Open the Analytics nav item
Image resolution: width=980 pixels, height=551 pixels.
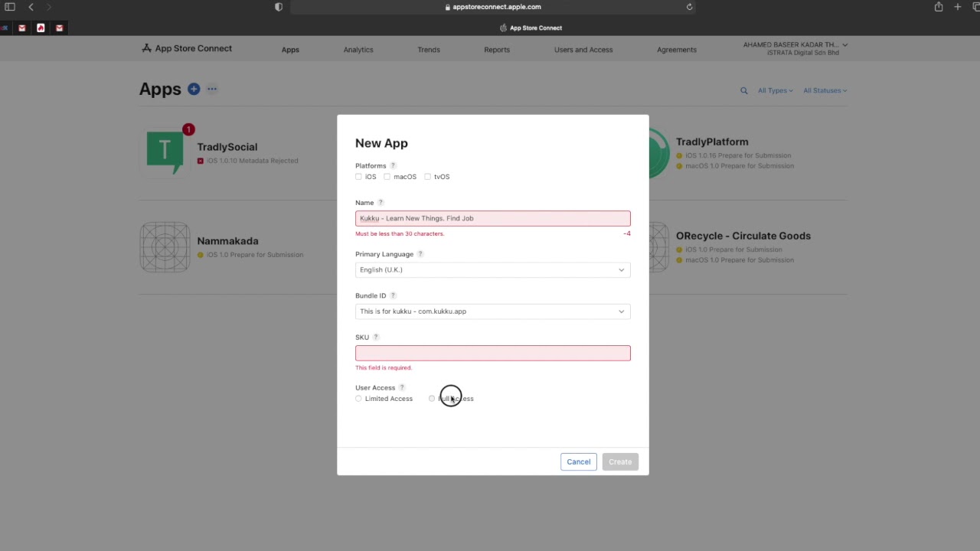(358, 50)
